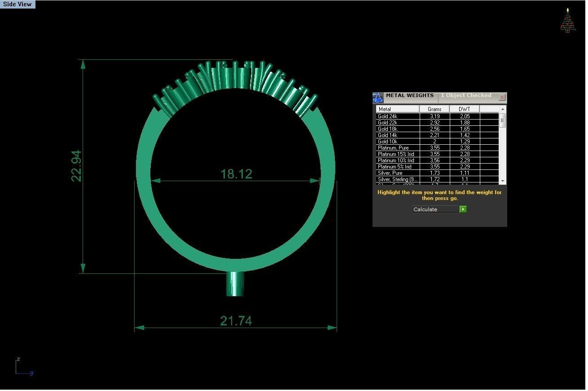Click Gold 14k grams value 2,21
588x391 pixels.
pyautogui.click(x=434, y=135)
